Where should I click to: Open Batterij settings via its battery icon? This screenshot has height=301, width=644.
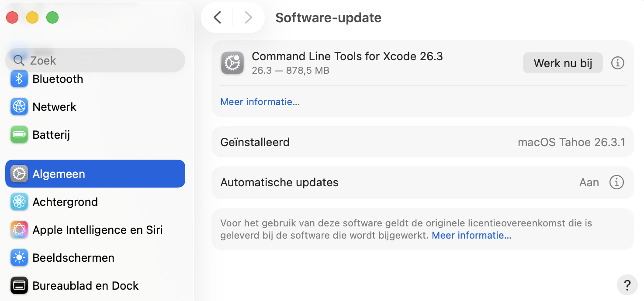coord(19,135)
